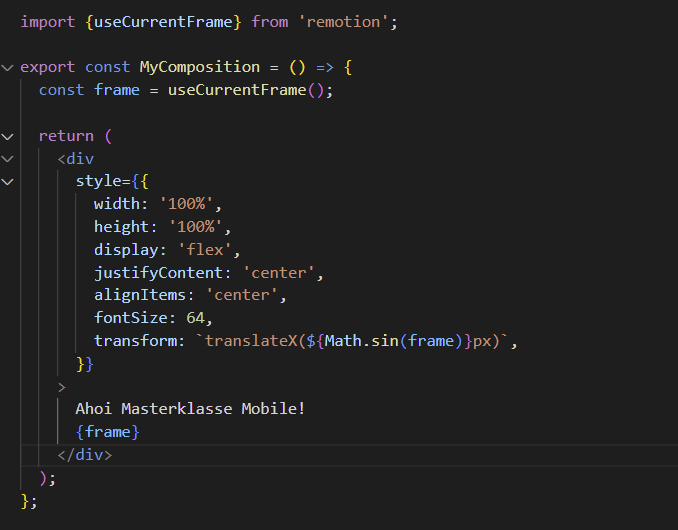Click the 'width' property name
The height and width of the screenshot is (530, 678).
117,204
